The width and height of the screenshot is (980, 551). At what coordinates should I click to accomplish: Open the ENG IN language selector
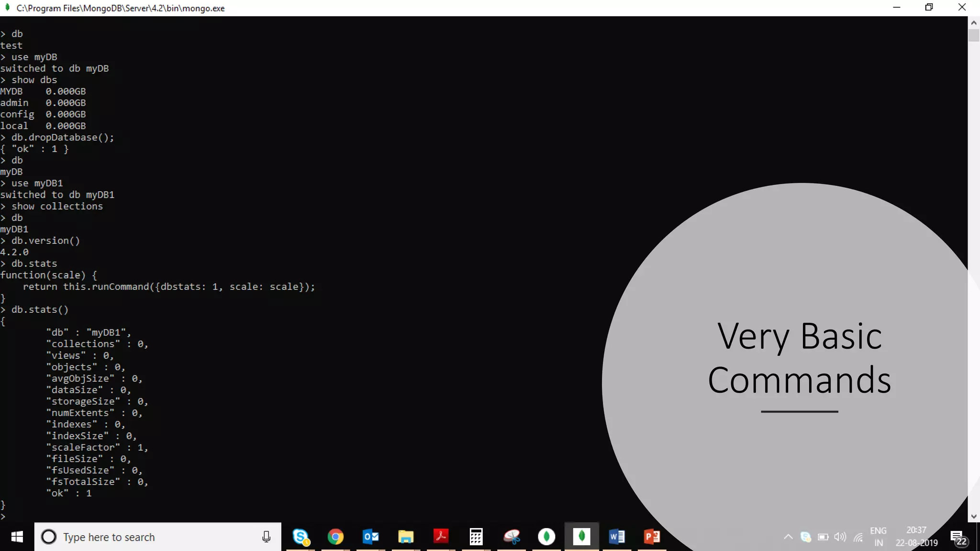[x=878, y=537]
